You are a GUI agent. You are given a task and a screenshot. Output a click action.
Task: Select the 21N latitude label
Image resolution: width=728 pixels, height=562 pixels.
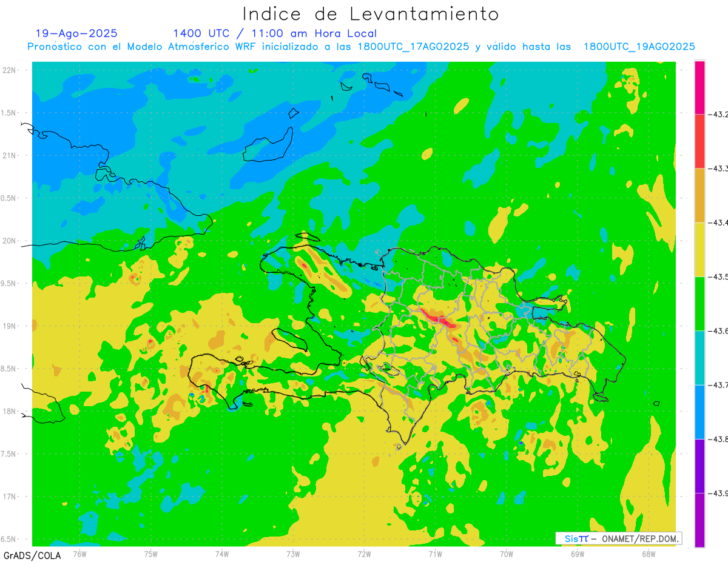coord(10,155)
